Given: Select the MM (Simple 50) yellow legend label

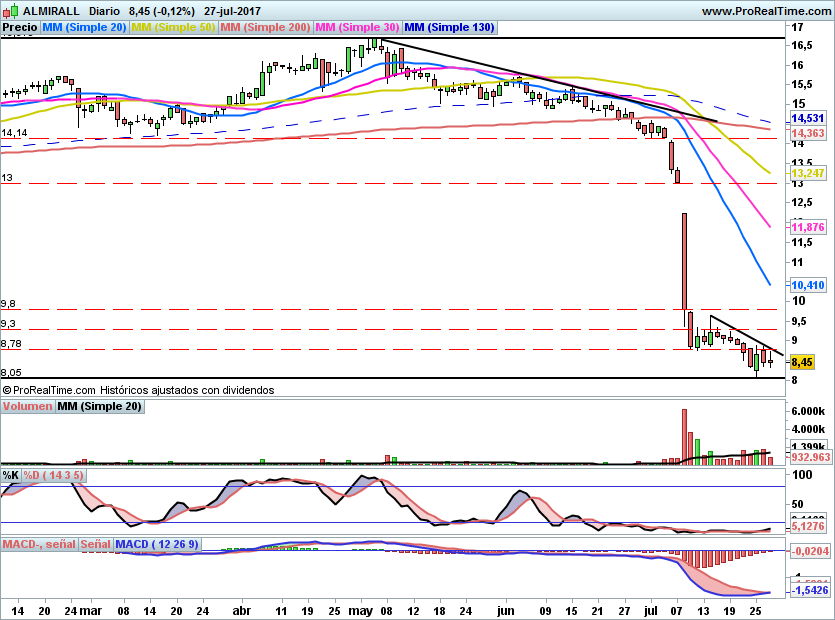Looking at the screenshot, I should (x=173, y=27).
